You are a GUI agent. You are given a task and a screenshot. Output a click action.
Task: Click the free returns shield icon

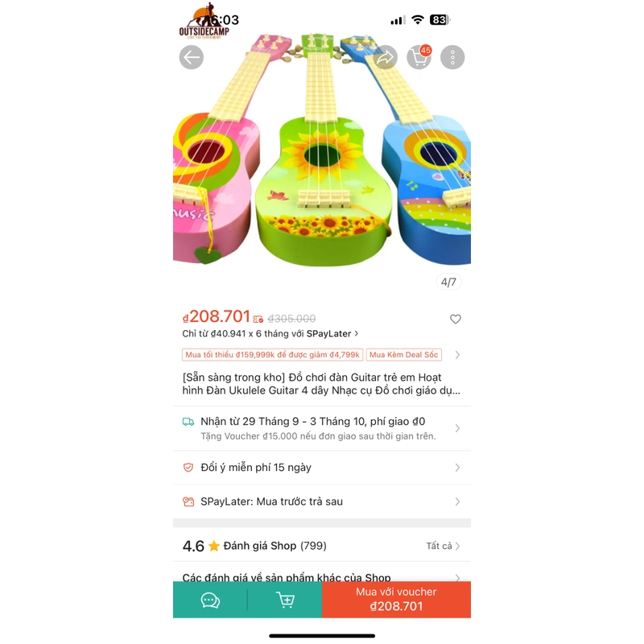click(188, 468)
